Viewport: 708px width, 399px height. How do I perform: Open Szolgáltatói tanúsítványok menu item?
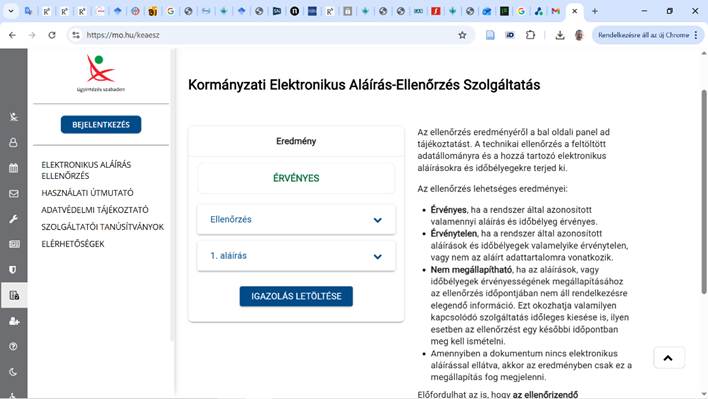click(x=102, y=227)
